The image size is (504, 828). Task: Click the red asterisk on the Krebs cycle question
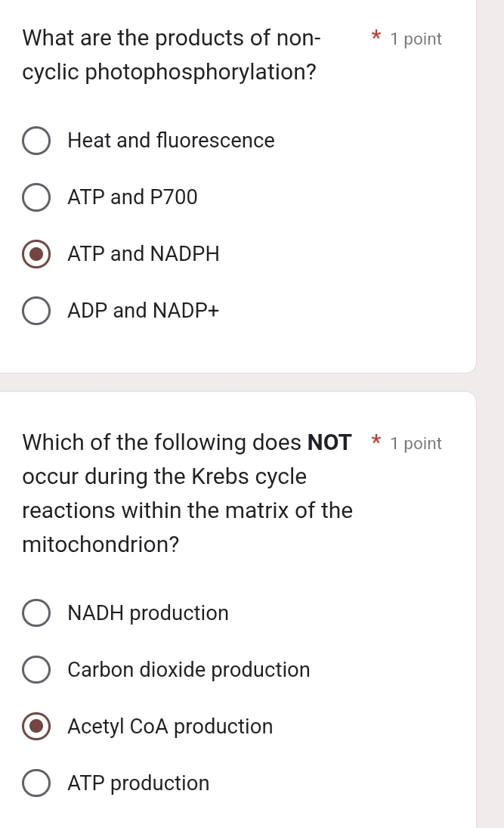click(376, 442)
